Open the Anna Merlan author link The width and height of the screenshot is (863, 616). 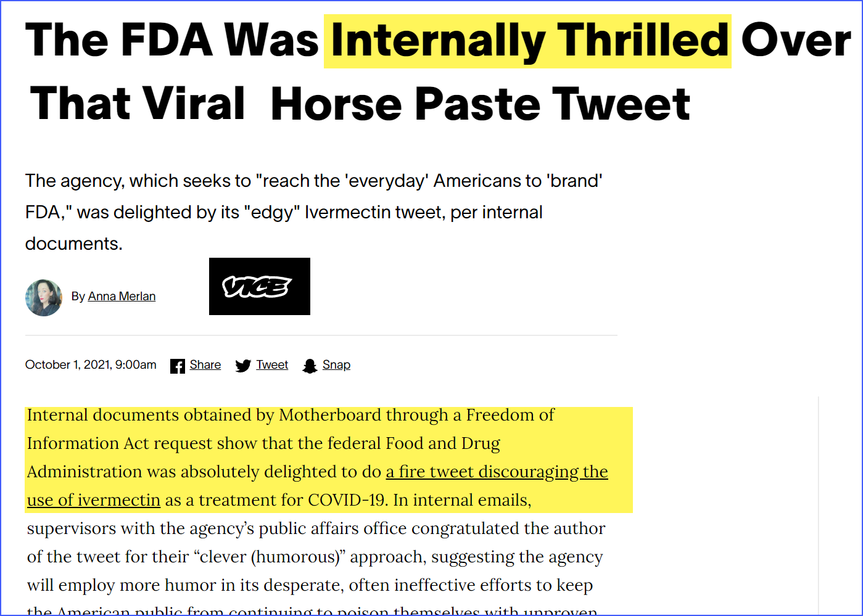pos(122,297)
